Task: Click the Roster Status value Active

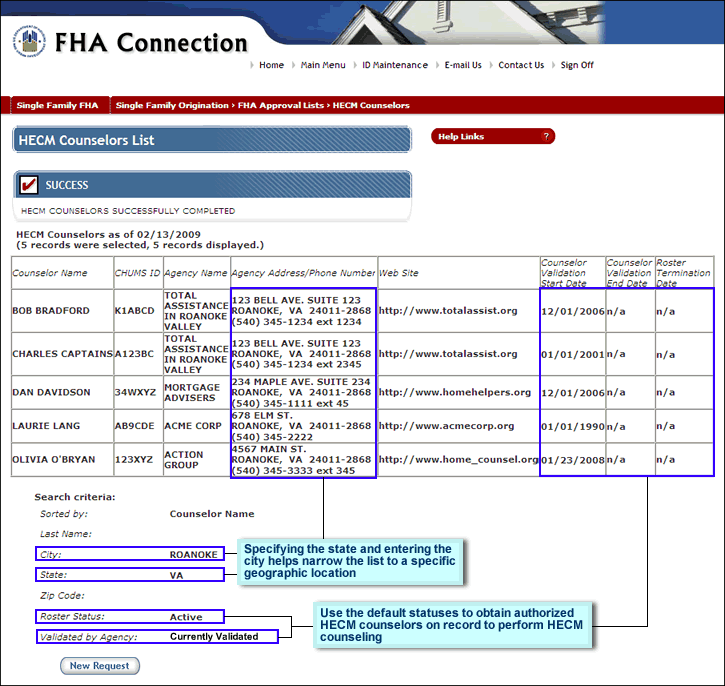Action: (x=186, y=617)
